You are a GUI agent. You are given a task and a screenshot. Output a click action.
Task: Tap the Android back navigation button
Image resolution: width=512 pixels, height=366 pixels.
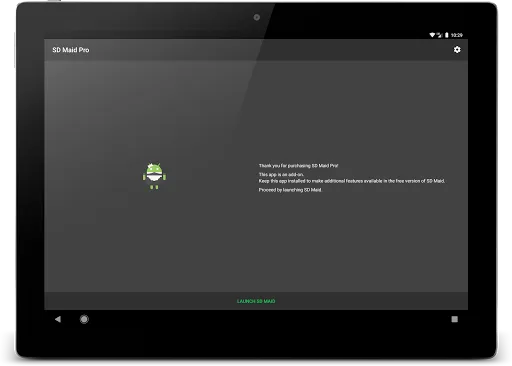(x=58, y=319)
